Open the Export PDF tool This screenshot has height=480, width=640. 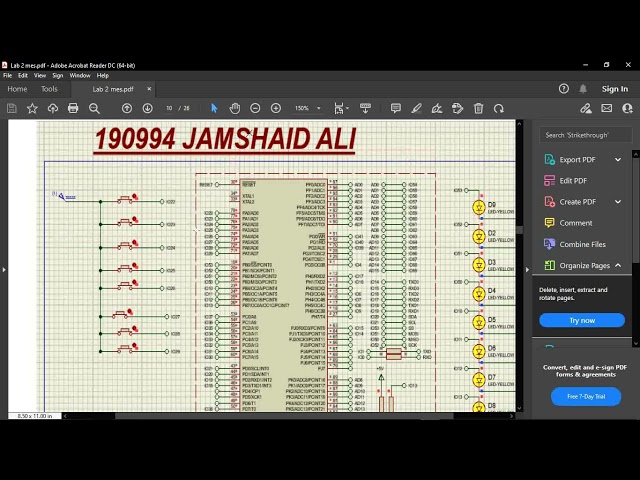point(577,160)
